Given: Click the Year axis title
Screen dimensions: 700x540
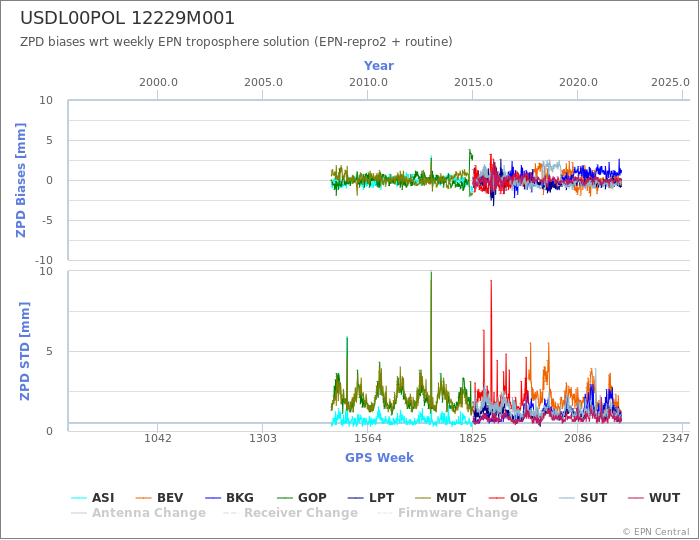Looking at the screenshot, I should click(379, 66).
